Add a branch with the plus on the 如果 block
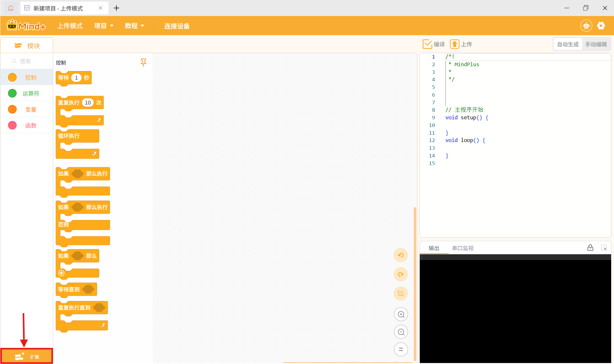Screen dimensions: 614x364 coord(61,273)
